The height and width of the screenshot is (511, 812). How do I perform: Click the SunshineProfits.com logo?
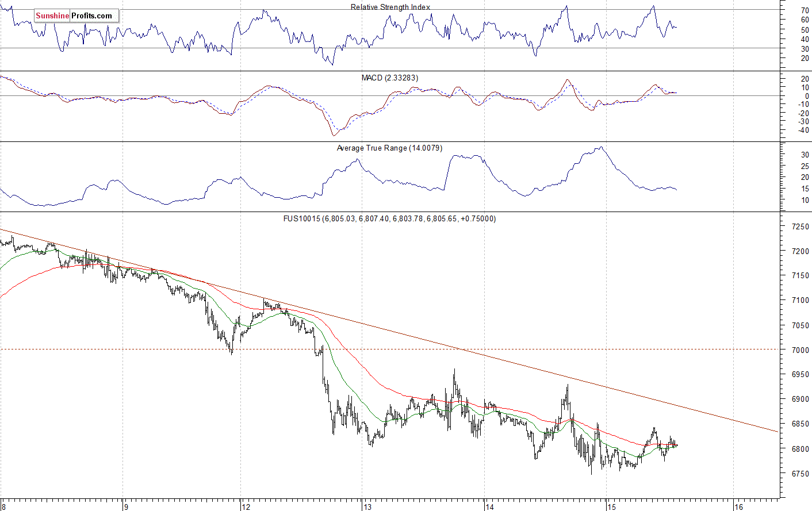coord(76,16)
